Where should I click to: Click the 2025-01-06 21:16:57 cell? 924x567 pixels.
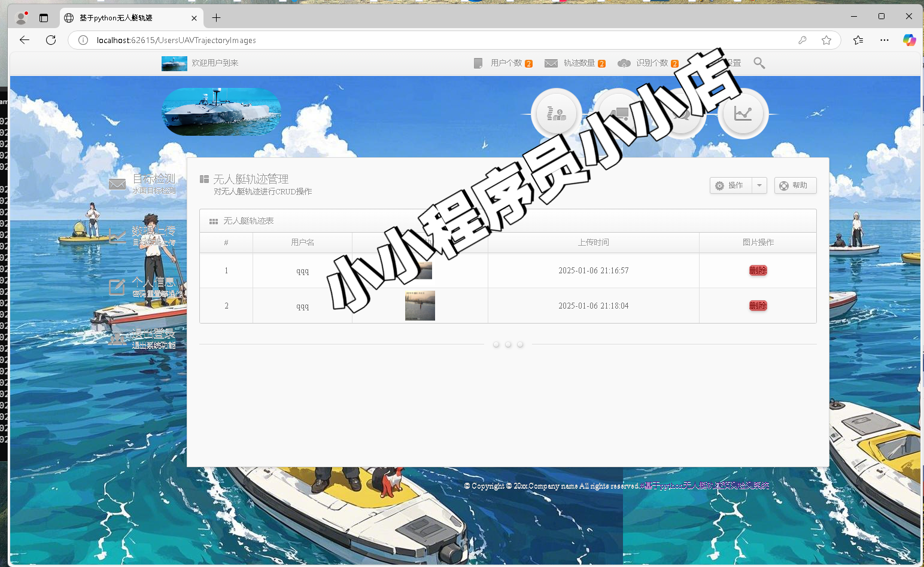pyautogui.click(x=594, y=270)
